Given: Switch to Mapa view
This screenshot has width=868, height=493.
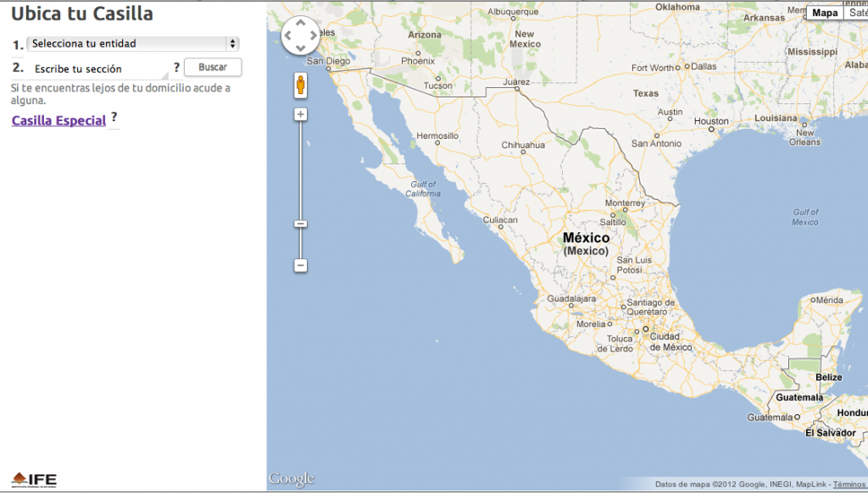Looking at the screenshot, I should tap(824, 13).
